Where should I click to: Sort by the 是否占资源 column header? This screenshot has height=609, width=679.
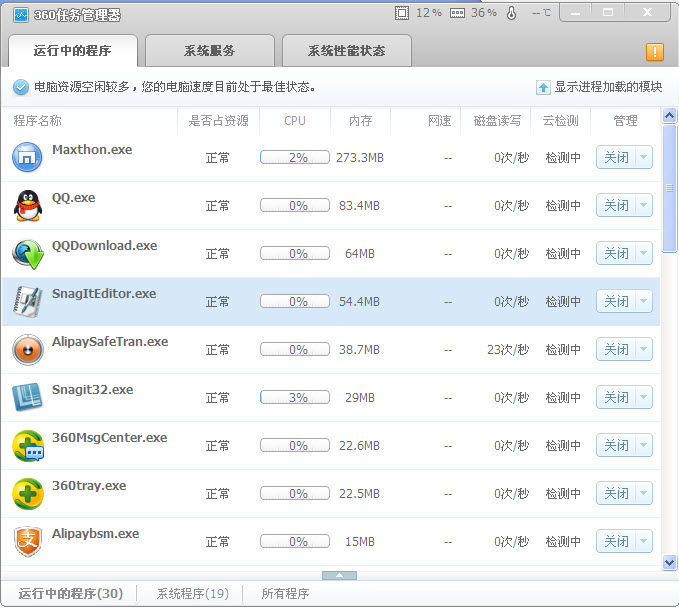219,121
